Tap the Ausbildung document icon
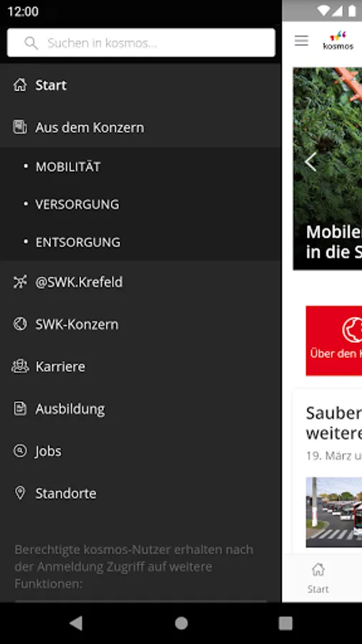Image resolution: width=362 pixels, height=644 pixels. tap(20, 409)
